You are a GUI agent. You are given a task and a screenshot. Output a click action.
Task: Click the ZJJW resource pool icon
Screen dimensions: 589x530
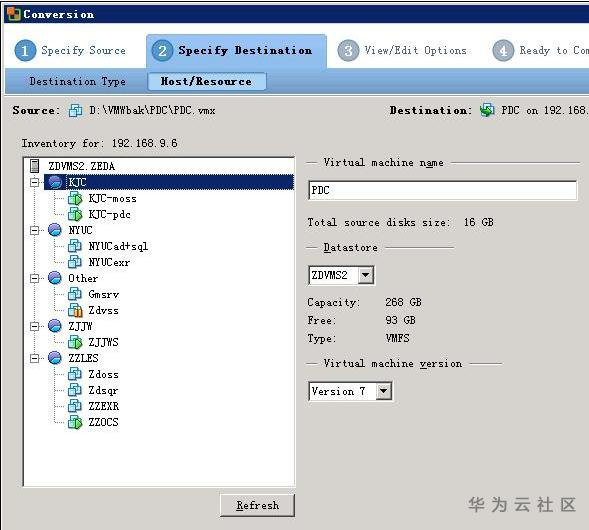[x=55, y=326]
